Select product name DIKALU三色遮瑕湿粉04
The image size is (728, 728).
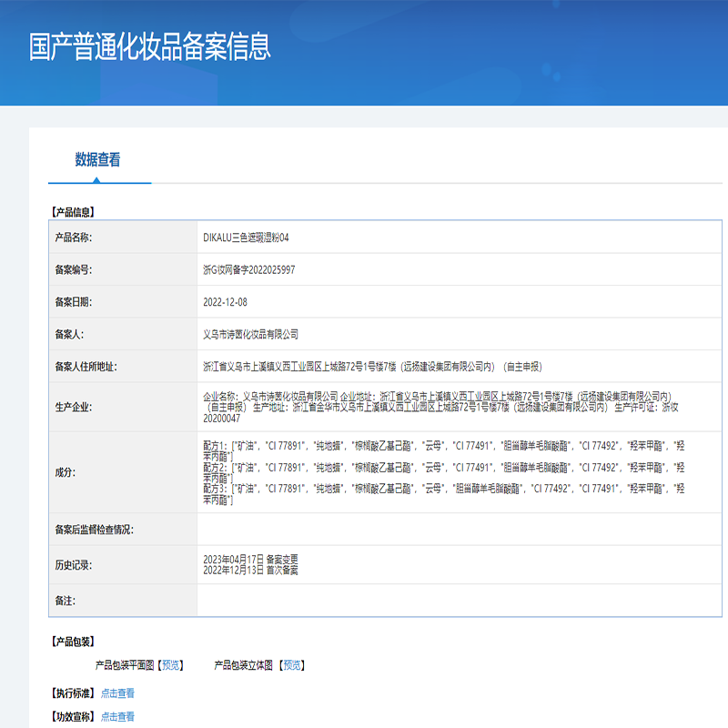point(246,238)
